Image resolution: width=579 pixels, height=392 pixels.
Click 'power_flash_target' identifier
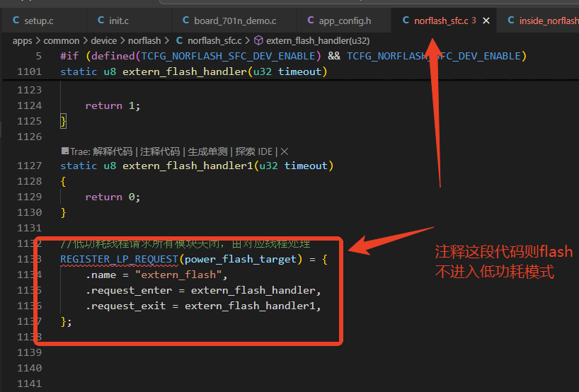point(241,260)
